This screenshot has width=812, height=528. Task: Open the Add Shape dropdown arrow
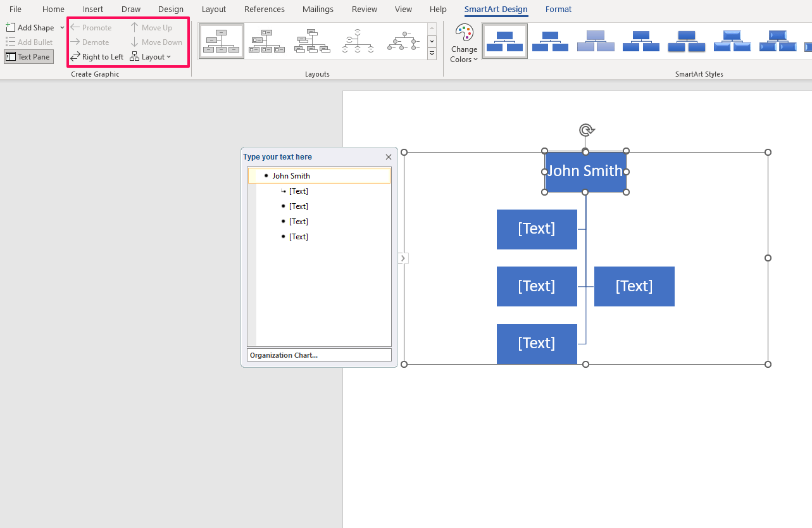click(x=62, y=27)
